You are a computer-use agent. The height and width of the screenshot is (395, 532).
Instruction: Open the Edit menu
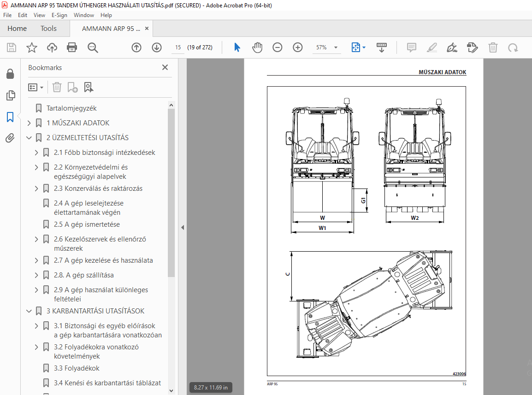(x=23, y=15)
